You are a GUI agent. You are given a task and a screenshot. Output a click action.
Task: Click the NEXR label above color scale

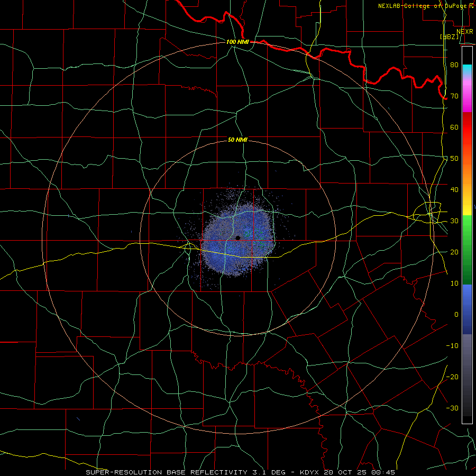pyautogui.click(x=464, y=32)
